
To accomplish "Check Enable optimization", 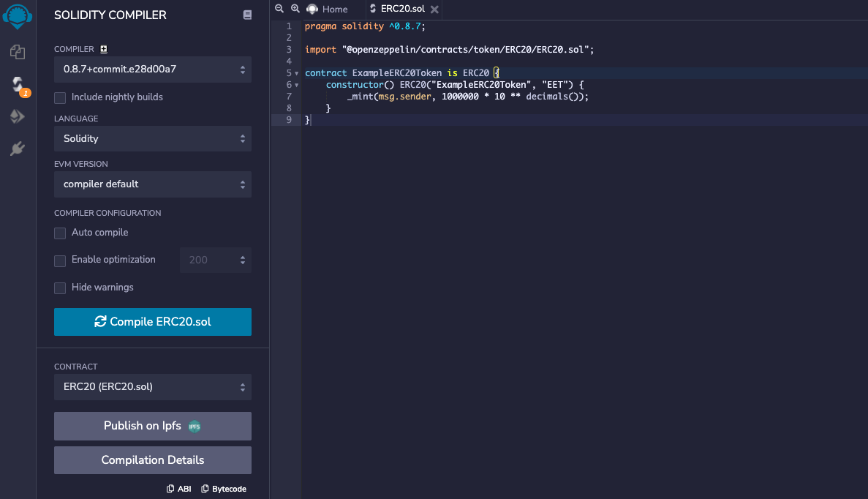I will [60, 261].
